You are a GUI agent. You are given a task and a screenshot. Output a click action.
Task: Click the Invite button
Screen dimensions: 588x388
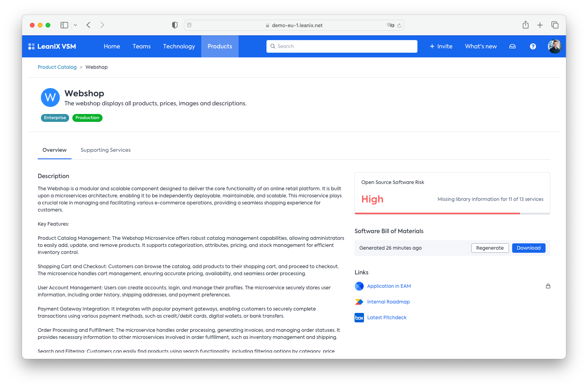coord(441,46)
